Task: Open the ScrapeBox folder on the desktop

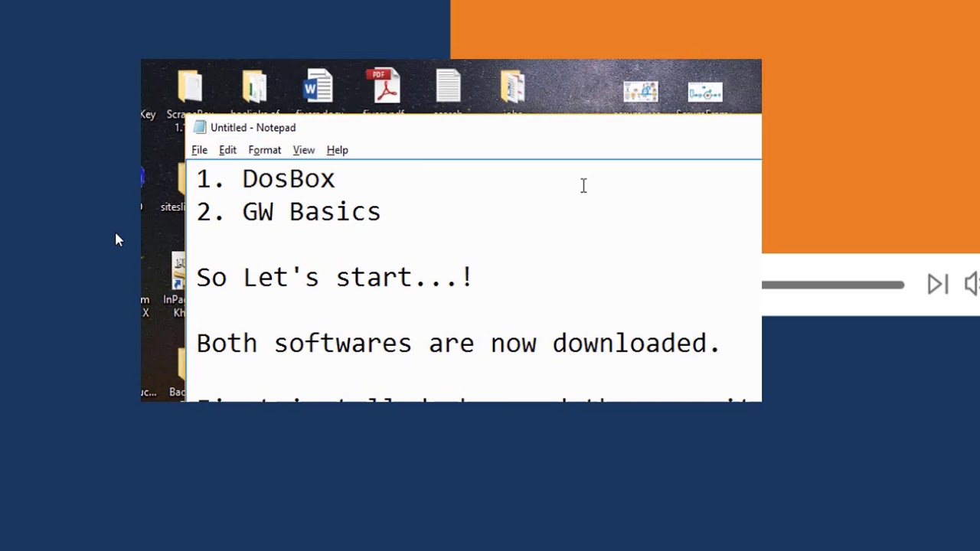Action: pos(190,86)
